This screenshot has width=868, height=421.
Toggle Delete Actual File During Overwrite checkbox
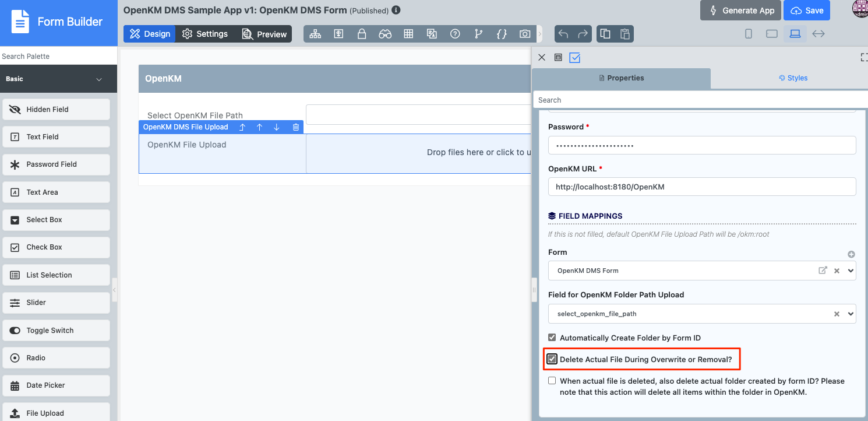[x=552, y=359]
